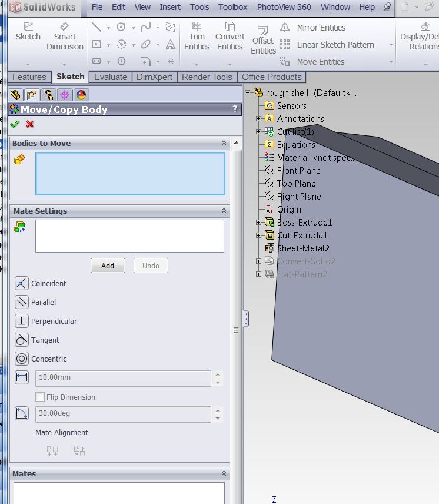
Task: Expand the Annotations tree node
Action: pos(258,119)
